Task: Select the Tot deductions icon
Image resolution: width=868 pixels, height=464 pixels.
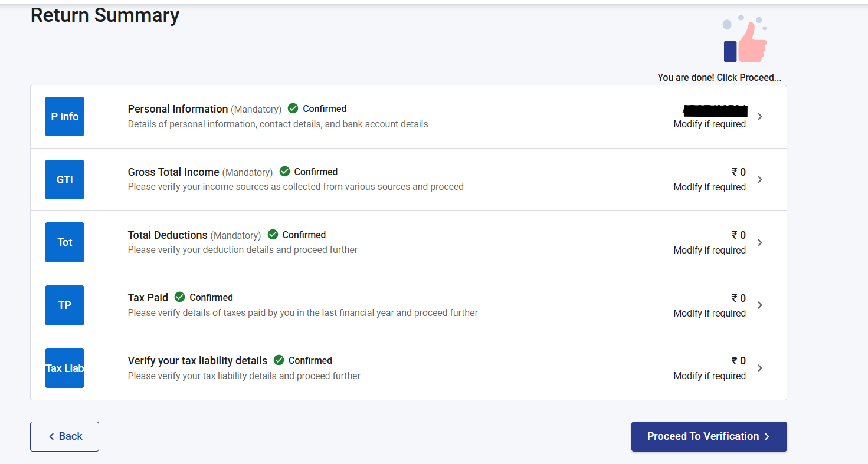Action: [x=64, y=242]
